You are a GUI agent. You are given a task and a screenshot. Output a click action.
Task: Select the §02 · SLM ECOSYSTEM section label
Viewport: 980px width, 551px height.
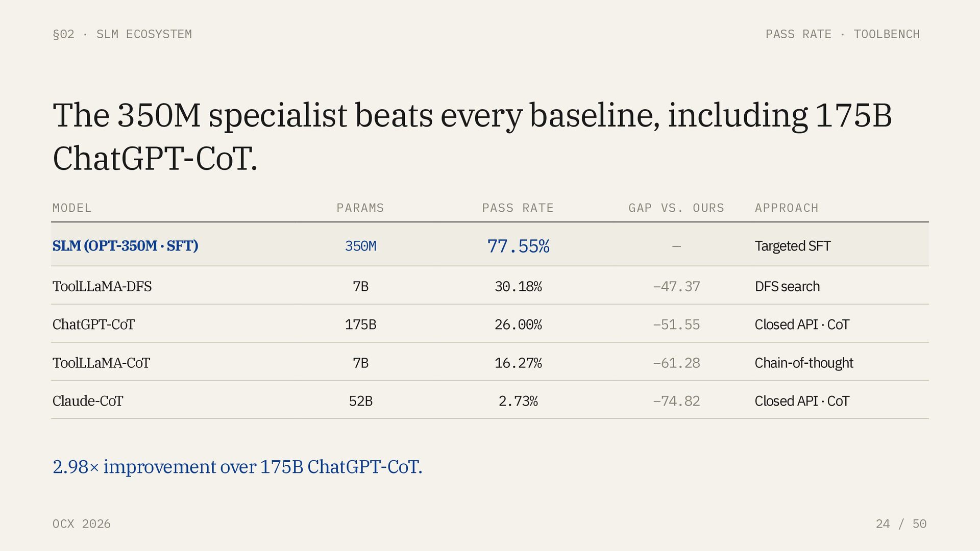click(x=122, y=34)
